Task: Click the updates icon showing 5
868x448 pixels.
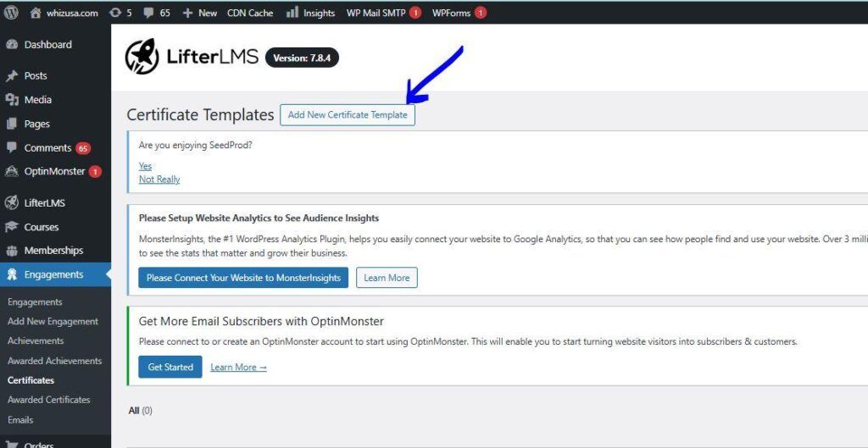Action: click(115, 13)
